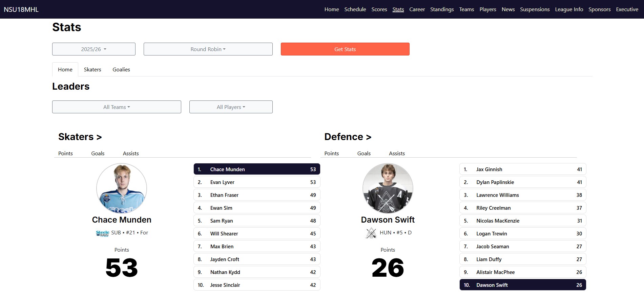The image size is (644, 298).
Task: Select Assists tab under Defence leaders
Action: click(x=397, y=153)
